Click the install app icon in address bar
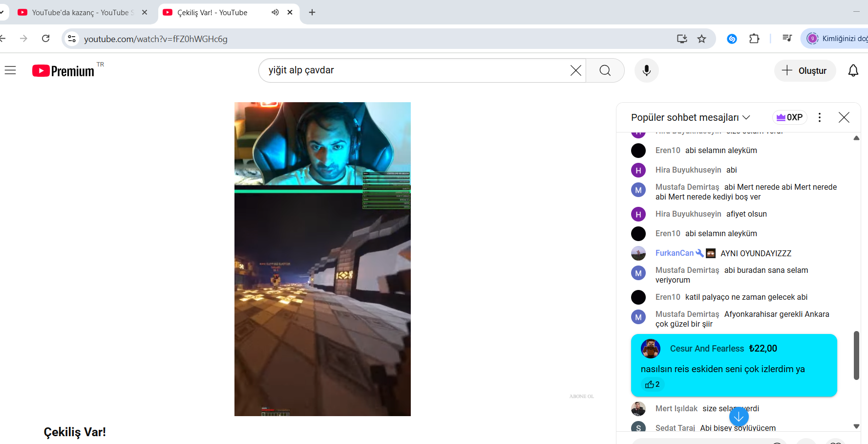Screen dimensions: 868x444 coord(682,39)
